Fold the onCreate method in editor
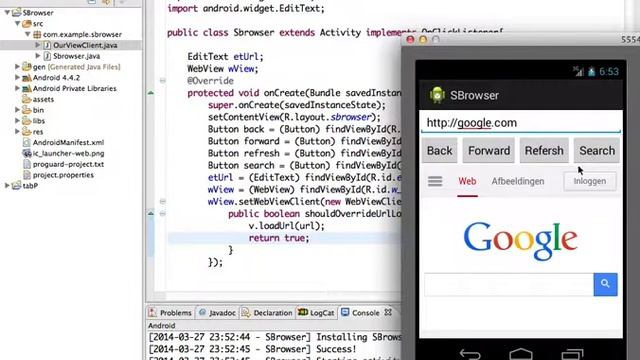 pyautogui.click(x=162, y=80)
